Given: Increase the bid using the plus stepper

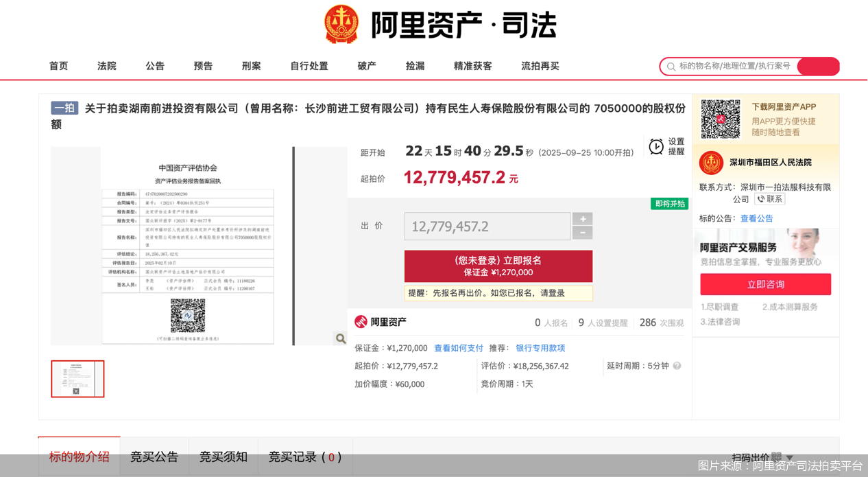Looking at the screenshot, I should 582,219.
